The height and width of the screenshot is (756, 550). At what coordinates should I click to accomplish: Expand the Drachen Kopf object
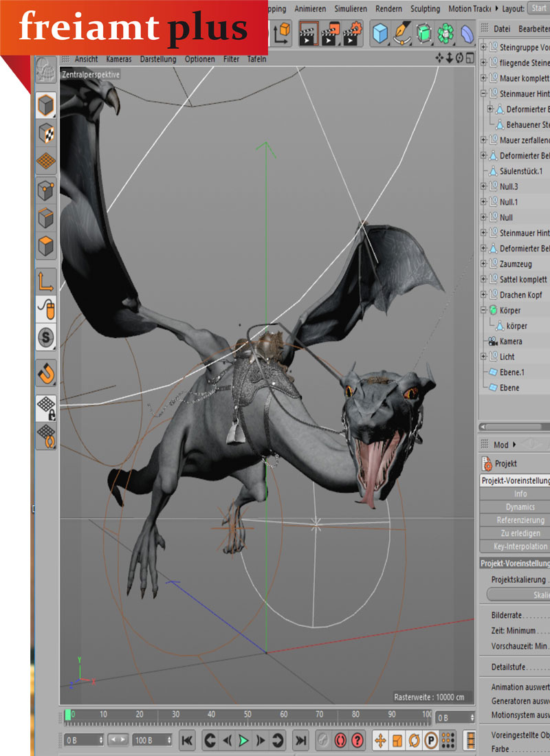(483, 295)
